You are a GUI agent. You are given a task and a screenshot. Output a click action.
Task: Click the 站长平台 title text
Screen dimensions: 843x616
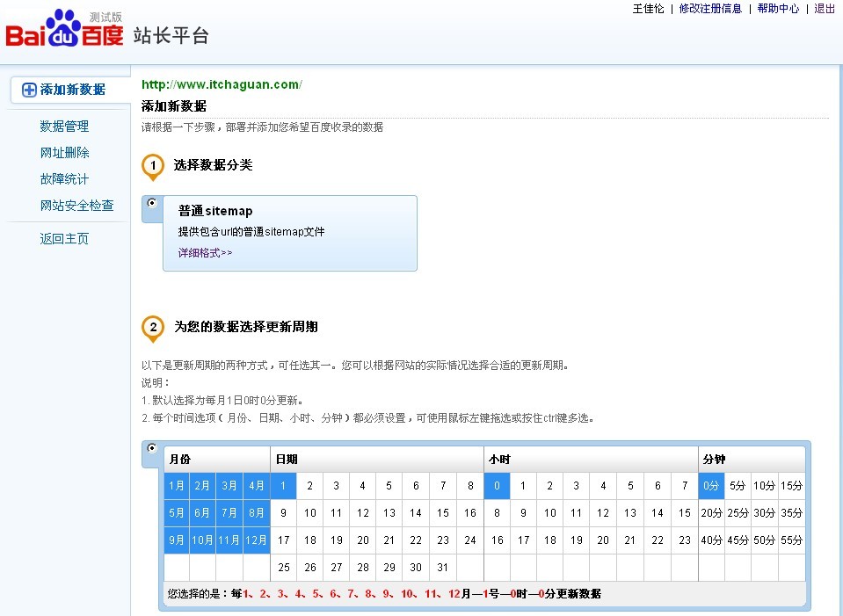pos(171,35)
